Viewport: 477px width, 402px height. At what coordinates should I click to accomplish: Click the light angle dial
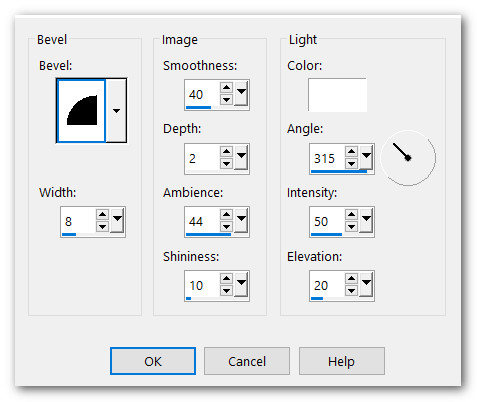point(408,158)
